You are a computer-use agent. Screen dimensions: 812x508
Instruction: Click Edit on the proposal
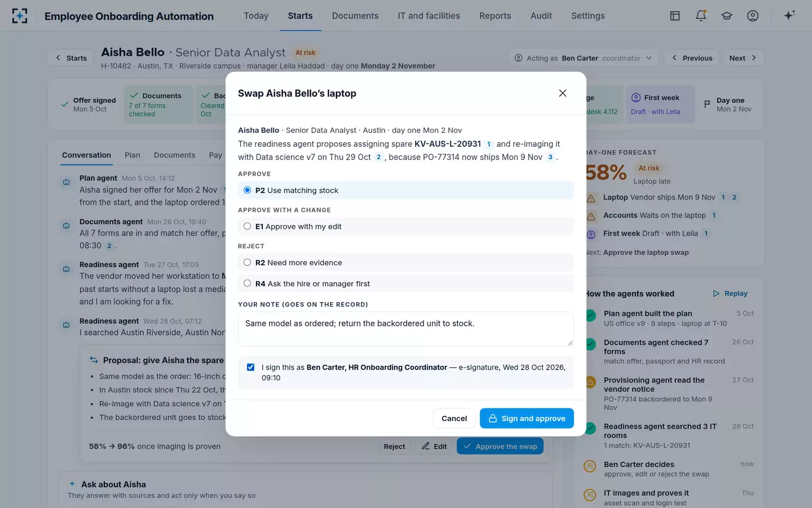(434, 446)
